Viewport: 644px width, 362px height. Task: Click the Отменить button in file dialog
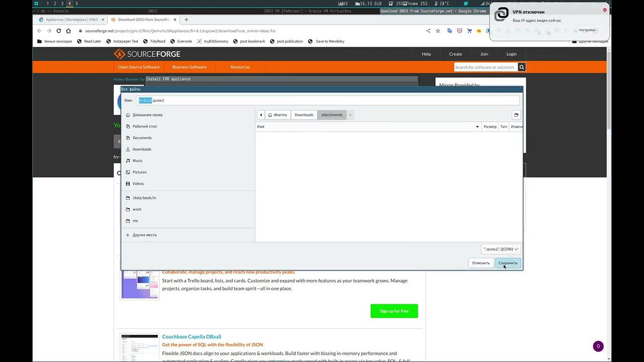coord(481,263)
